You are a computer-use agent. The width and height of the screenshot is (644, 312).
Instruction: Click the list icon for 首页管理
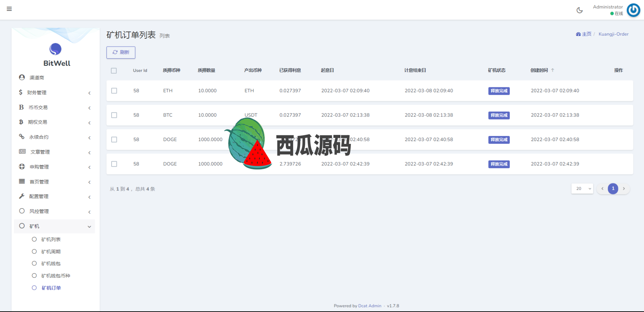22,181
